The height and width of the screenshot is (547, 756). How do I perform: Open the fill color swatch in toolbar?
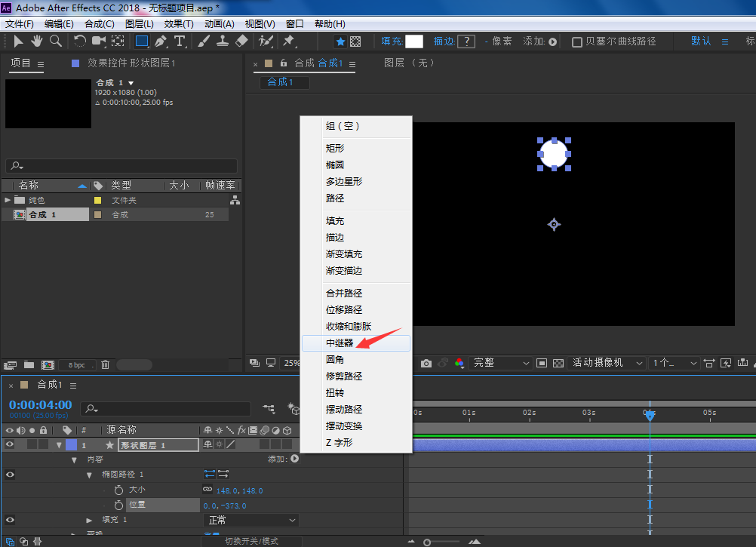pyautogui.click(x=414, y=41)
